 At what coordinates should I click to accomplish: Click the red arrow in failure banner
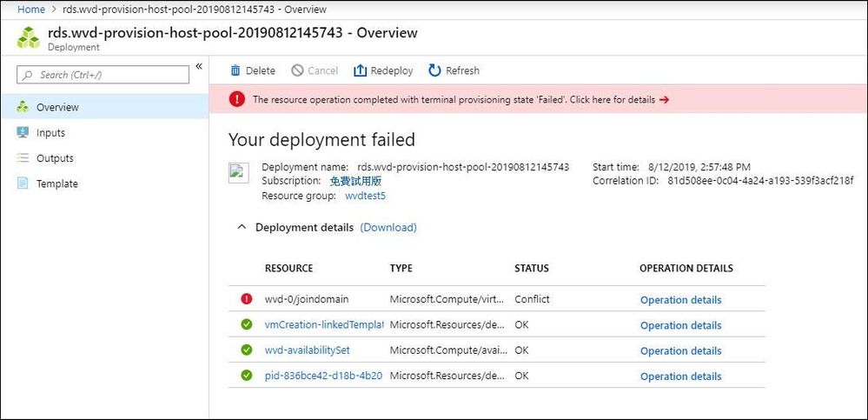click(665, 100)
